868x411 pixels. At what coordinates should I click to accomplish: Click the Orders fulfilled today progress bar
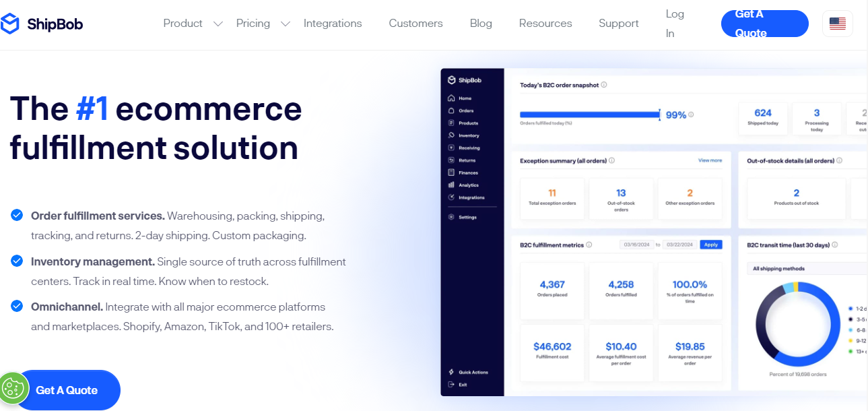[590, 115]
